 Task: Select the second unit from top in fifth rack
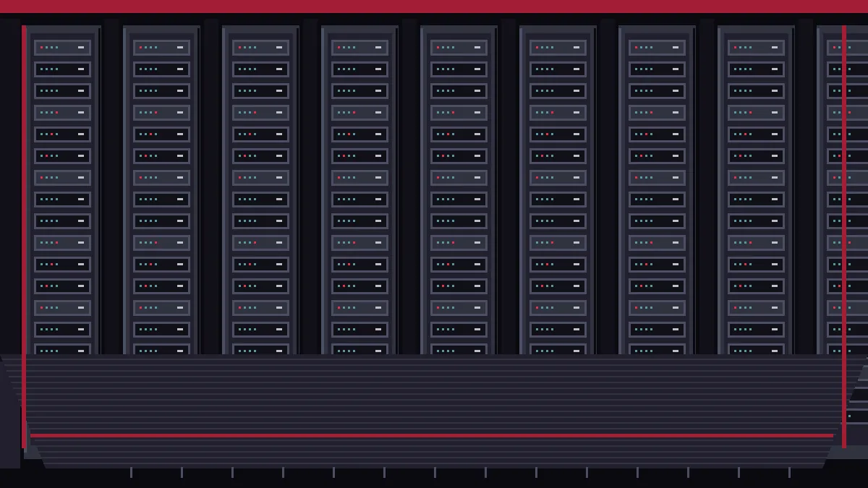click(x=459, y=69)
